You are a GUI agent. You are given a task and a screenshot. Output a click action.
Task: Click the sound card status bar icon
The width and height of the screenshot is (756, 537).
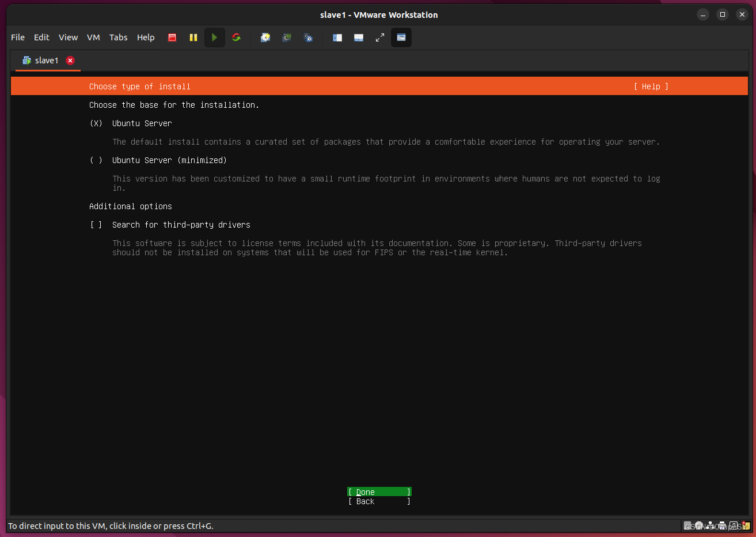[734, 525]
